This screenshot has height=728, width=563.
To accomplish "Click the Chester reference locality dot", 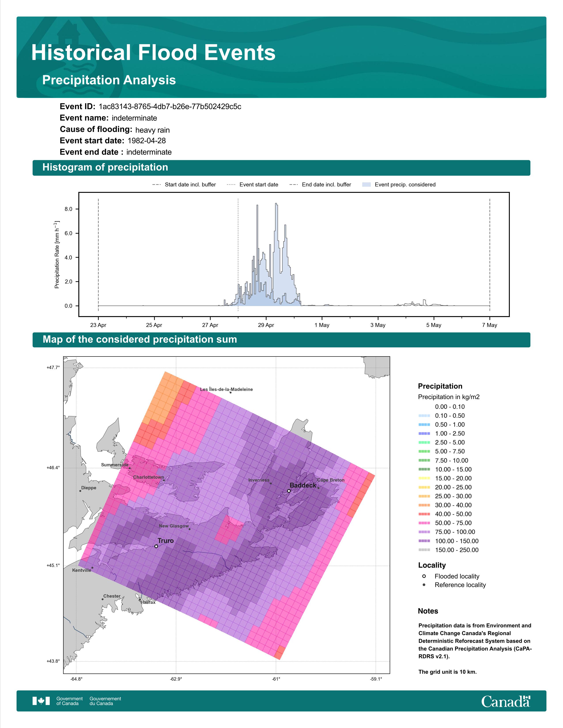I will pyautogui.click(x=102, y=599).
